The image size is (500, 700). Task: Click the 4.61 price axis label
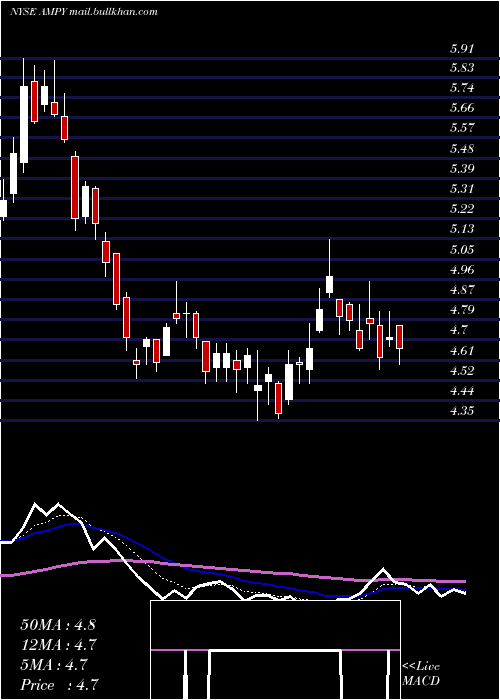462,350
